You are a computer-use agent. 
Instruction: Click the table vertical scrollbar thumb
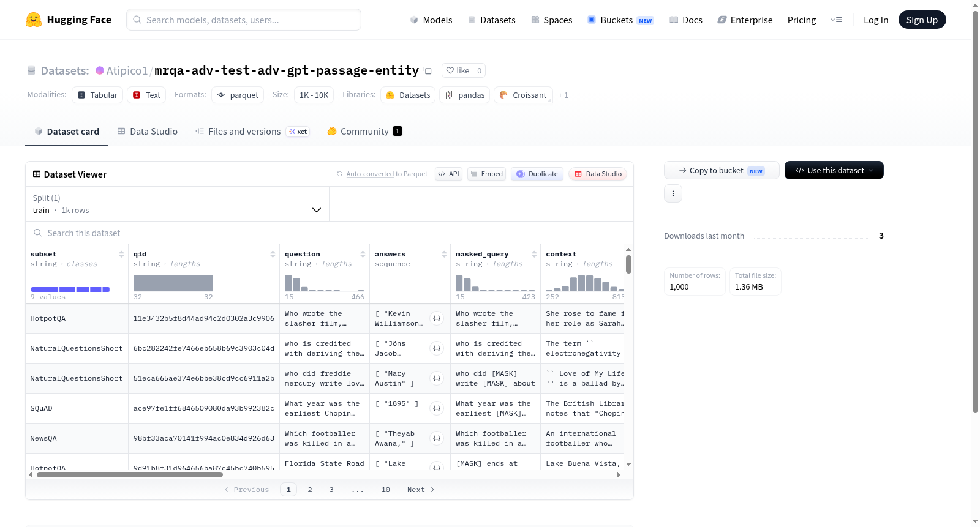pyautogui.click(x=628, y=264)
